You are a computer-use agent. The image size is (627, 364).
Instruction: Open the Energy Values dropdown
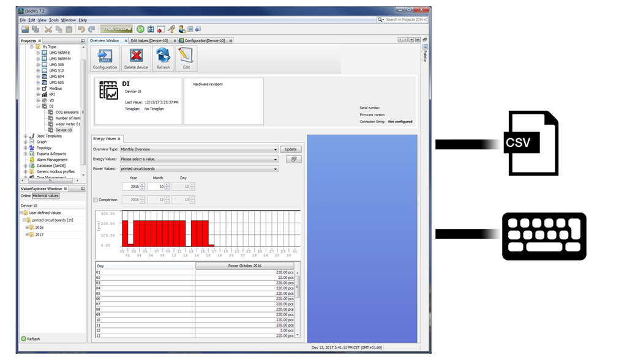276,159
